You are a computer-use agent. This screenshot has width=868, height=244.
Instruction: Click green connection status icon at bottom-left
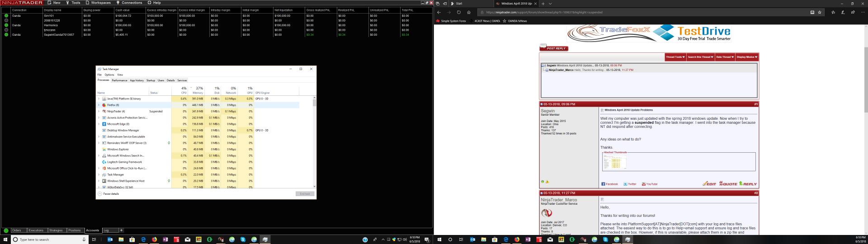[6, 230]
